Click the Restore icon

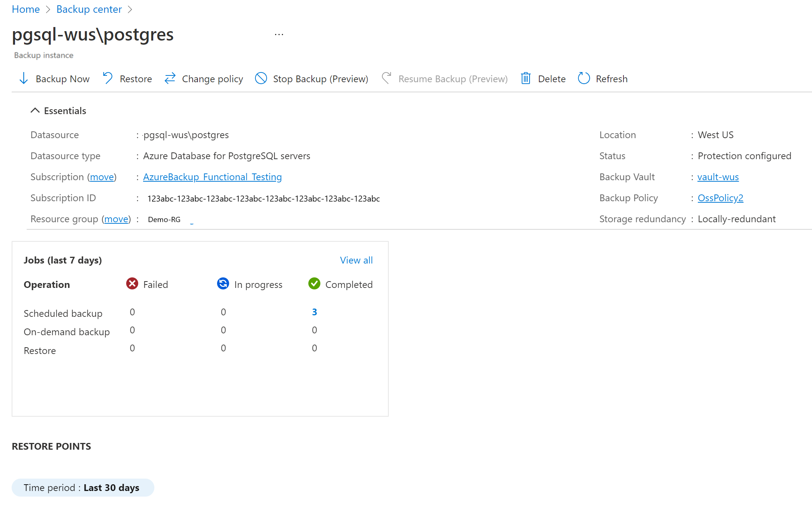pyautogui.click(x=107, y=79)
